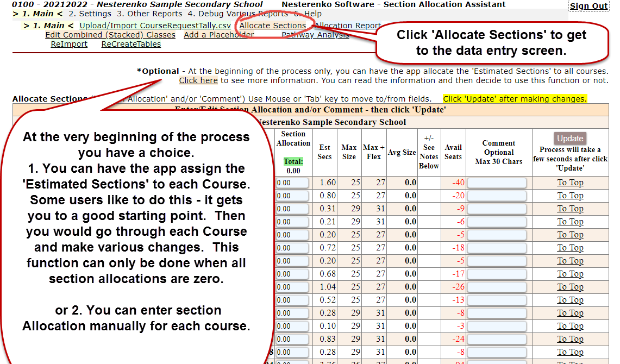The image size is (620, 364).
Task: Select Add a Placeholder link
Action: click(x=218, y=35)
